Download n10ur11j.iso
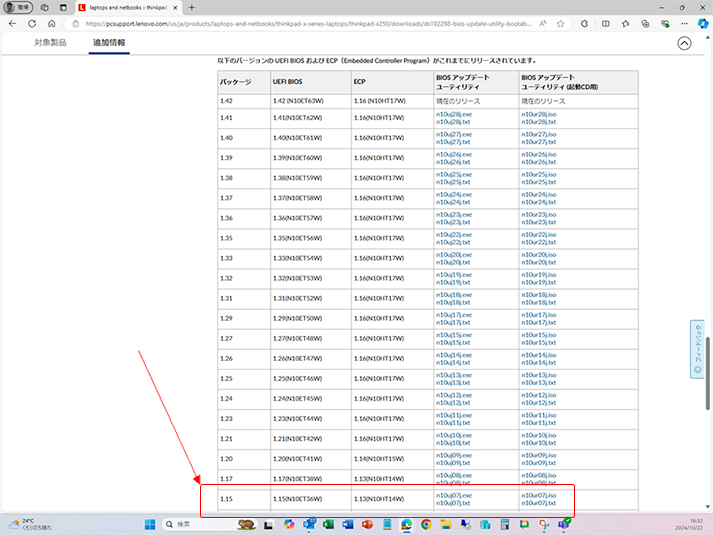Screen dimensions: 713x535 538,415
